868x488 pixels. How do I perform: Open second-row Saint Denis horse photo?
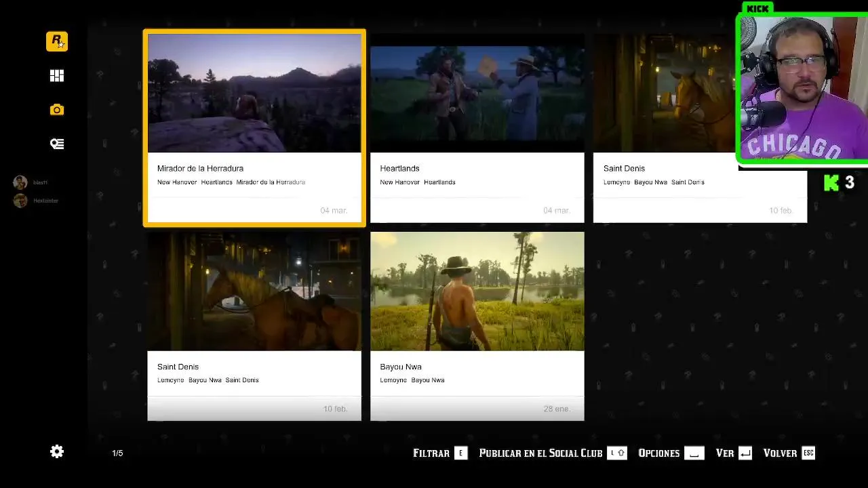(254, 291)
